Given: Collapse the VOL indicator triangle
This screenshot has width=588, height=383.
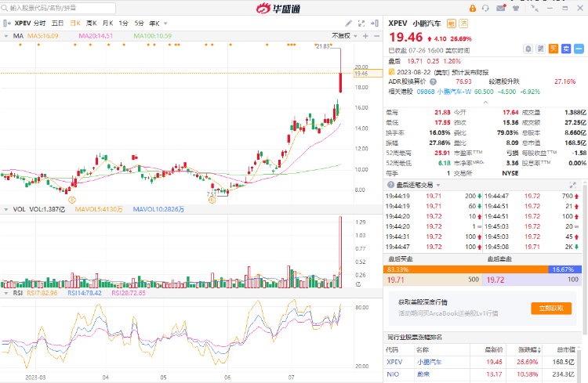Looking at the screenshot, I should pyautogui.click(x=6, y=209).
